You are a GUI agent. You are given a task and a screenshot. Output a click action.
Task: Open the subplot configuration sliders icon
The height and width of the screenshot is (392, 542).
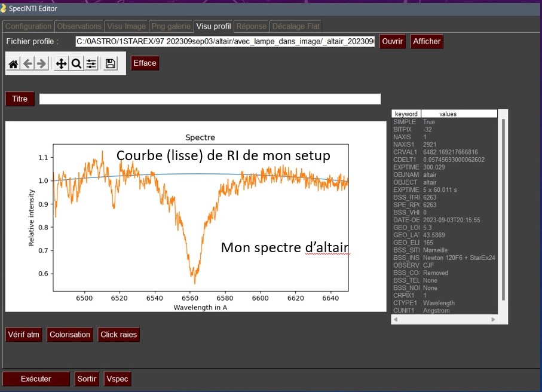pos(91,63)
